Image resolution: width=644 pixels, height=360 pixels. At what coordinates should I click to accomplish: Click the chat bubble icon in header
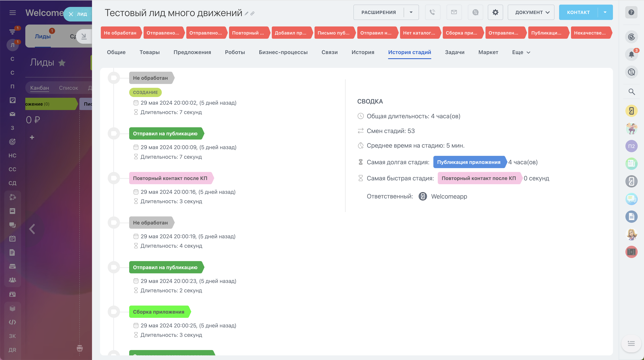pyautogui.click(x=475, y=12)
